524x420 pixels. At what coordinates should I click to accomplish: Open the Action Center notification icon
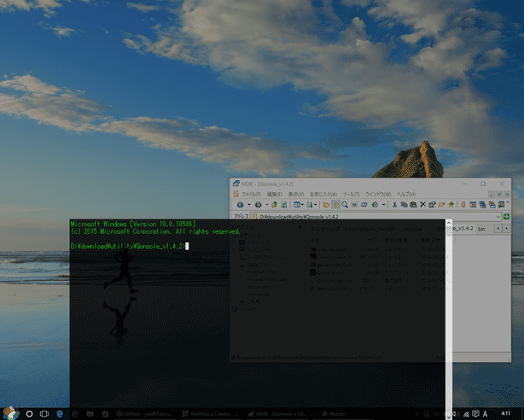point(475,414)
